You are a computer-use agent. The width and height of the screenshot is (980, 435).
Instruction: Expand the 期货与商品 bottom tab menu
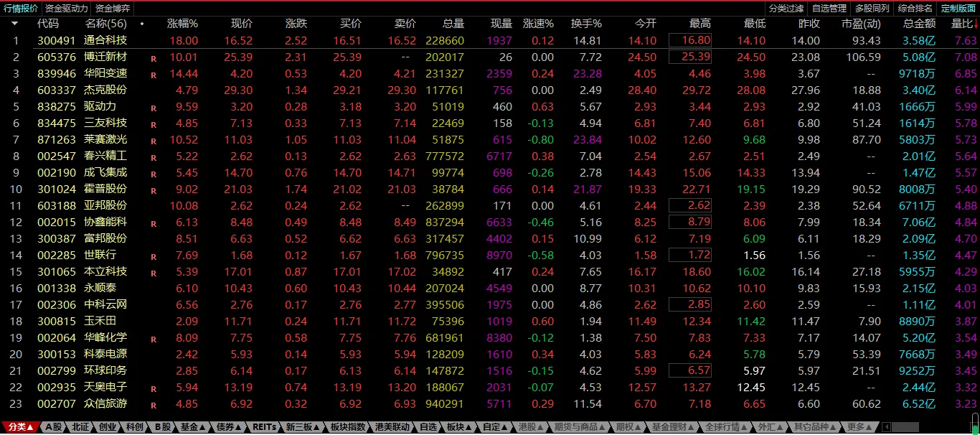click(580, 427)
